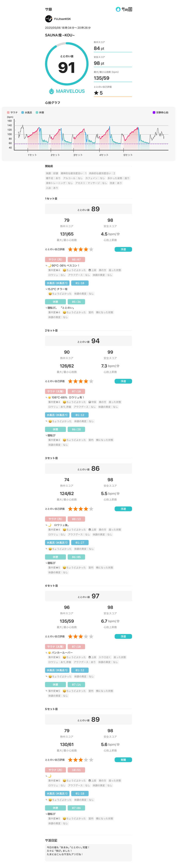Click the サウナ (太陽) tag in 2セット目
The image size is (177, 868).
click(x=55, y=391)
